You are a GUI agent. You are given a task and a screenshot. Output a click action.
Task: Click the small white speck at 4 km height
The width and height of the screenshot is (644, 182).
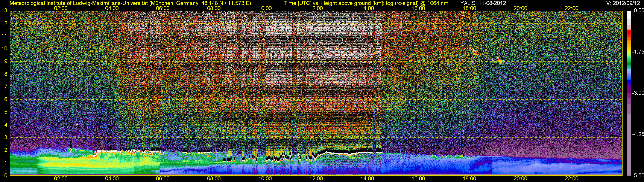76,124
